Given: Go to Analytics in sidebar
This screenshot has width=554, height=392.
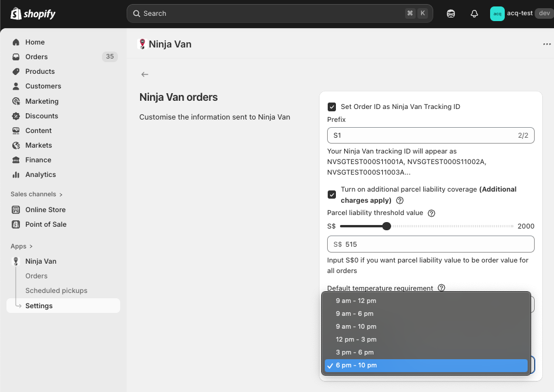Looking at the screenshot, I should 40,175.
